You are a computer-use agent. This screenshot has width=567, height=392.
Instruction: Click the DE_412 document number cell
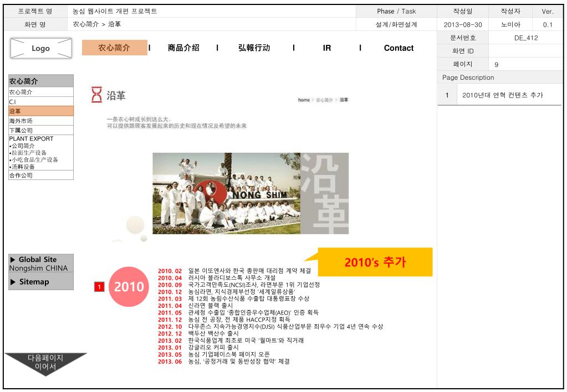526,38
